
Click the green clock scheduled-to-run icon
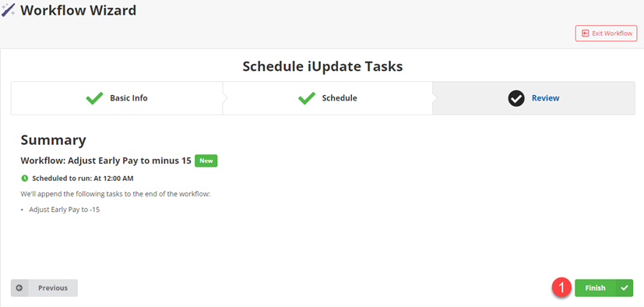click(24, 178)
